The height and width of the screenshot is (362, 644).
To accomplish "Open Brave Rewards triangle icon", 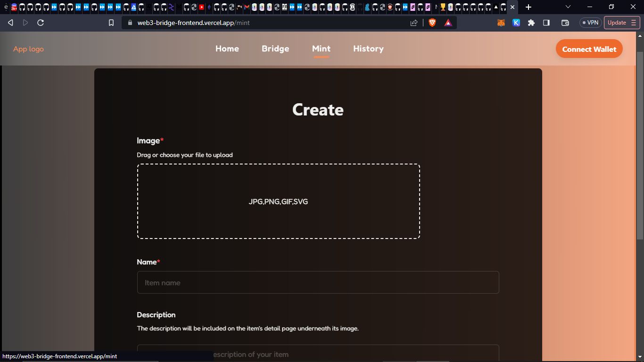I will click(x=448, y=23).
